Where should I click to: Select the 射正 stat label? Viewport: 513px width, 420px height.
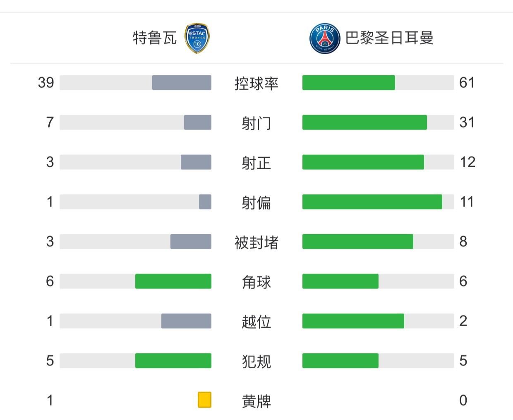click(x=256, y=163)
